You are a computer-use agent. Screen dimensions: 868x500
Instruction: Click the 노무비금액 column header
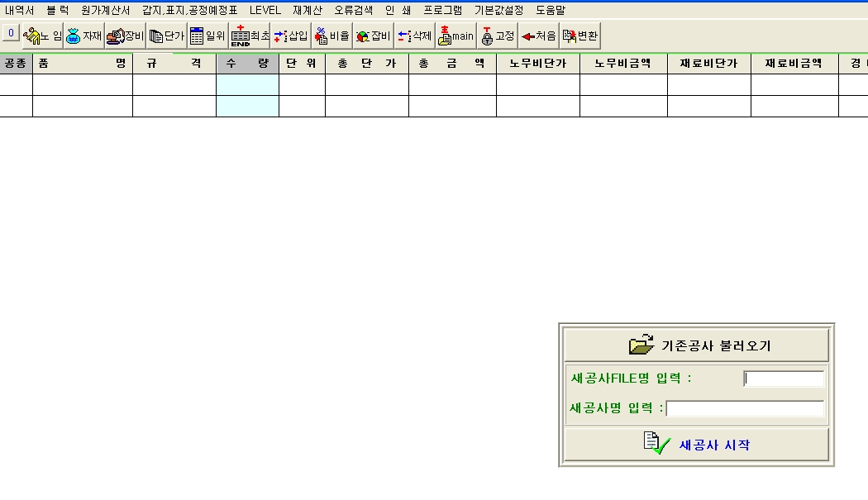623,64
